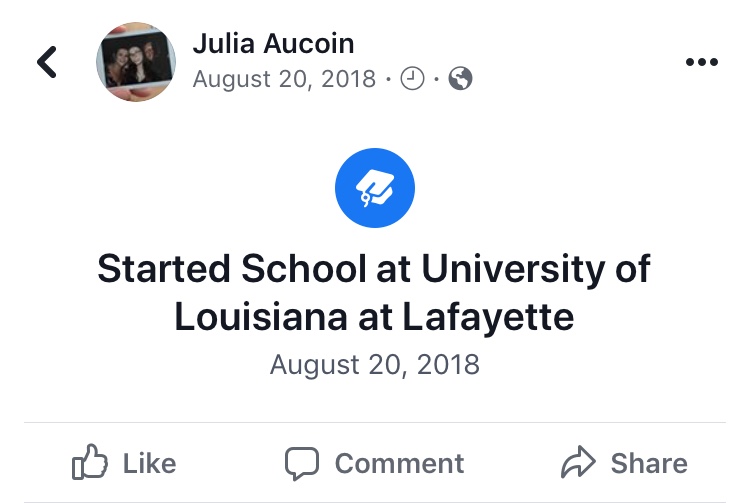Tap the thumbs-up Like icon

click(90, 463)
